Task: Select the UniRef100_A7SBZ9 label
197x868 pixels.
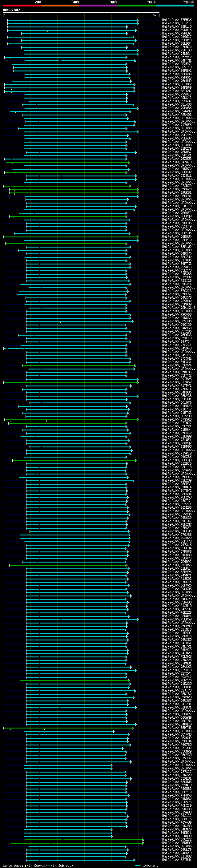Action: 177,186
